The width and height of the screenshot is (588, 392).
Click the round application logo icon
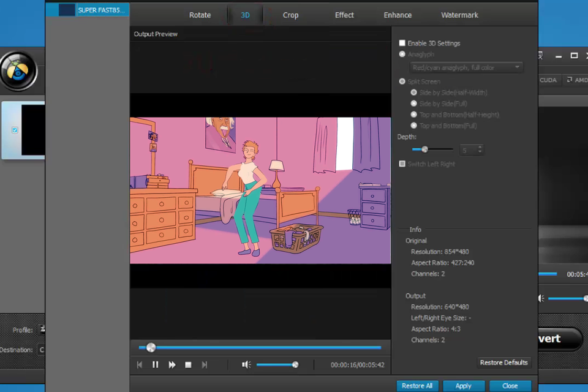pyautogui.click(x=18, y=71)
